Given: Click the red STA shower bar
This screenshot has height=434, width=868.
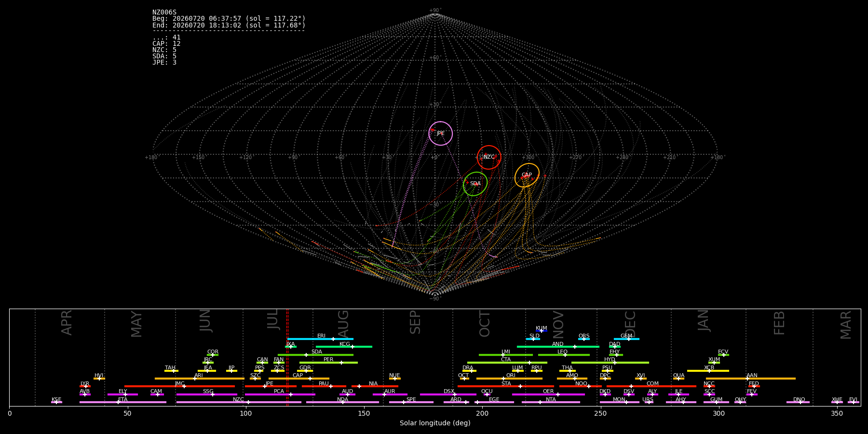Looking at the screenshot, I should [x=506, y=386].
